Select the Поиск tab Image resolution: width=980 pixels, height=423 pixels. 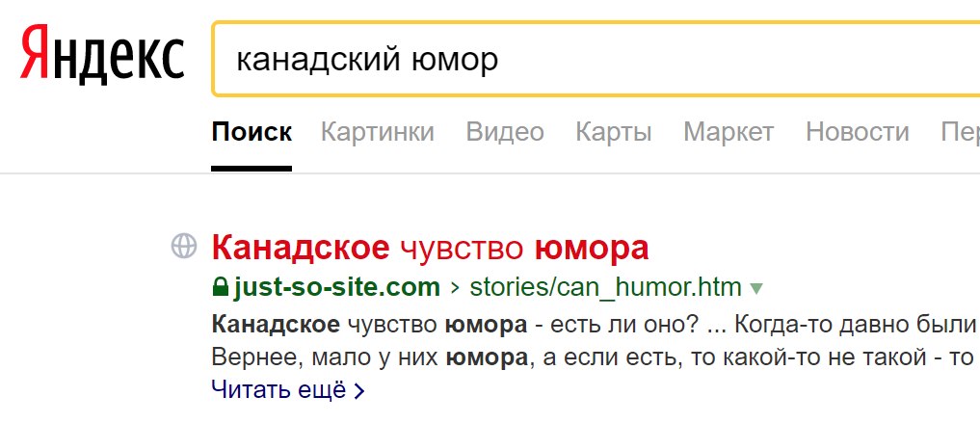tap(252, 132)
